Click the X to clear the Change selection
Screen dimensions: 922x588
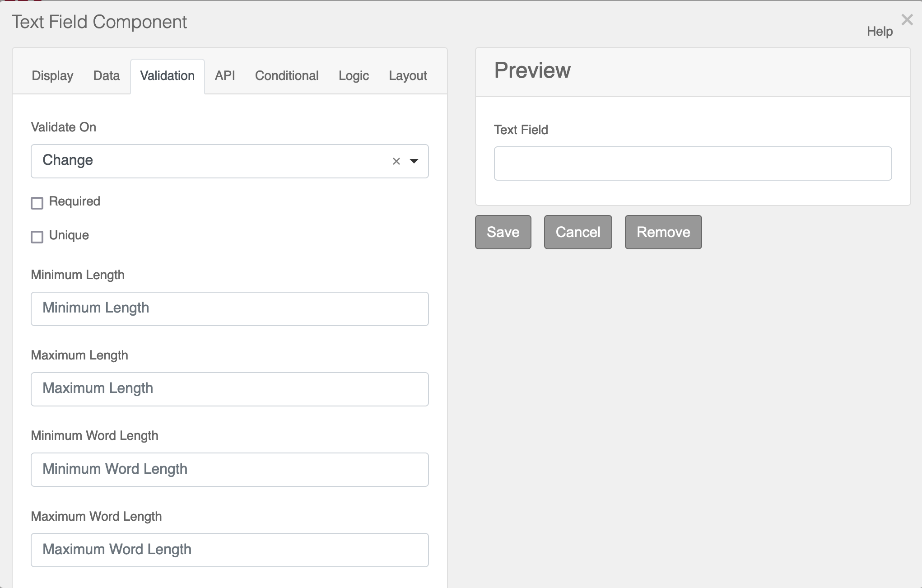(x=396, y=161)
